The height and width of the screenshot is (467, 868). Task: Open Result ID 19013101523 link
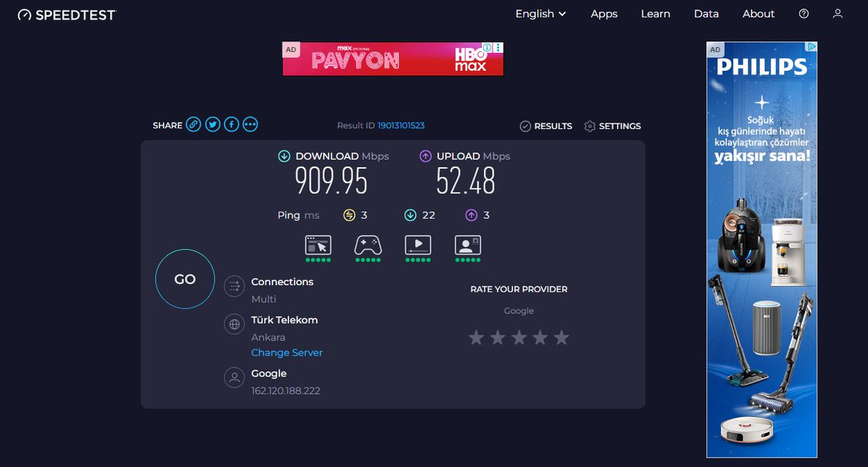pyautogui.click(x=401, y=125)
